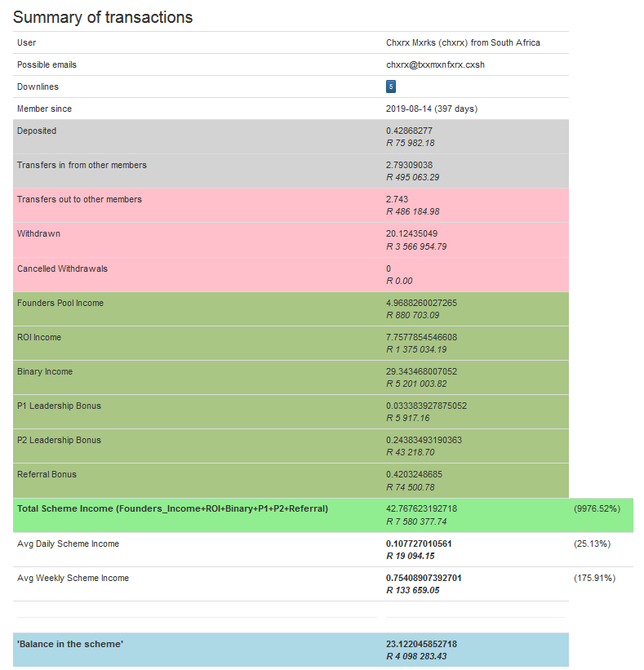
Task: Click the Founders Pool Income label
Action: [60, 303]
